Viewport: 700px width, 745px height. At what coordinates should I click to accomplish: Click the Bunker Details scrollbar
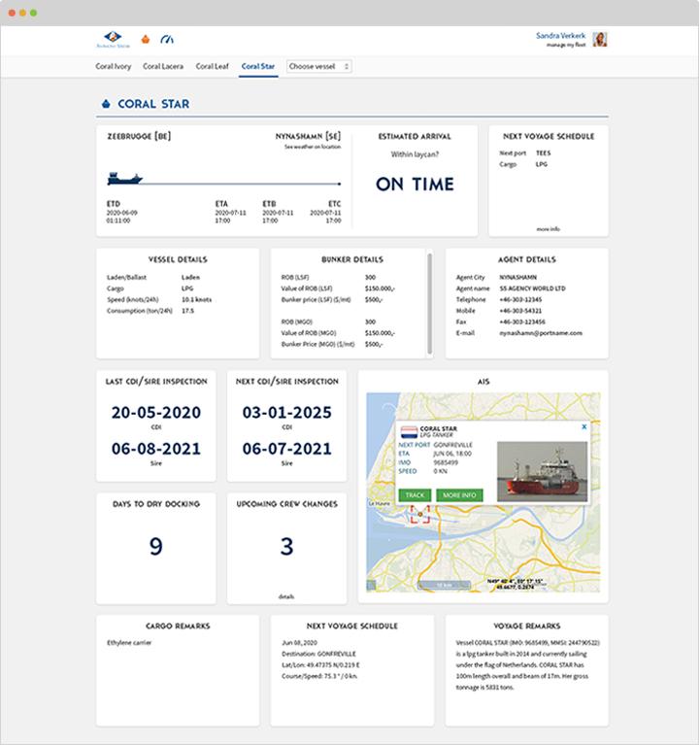(x=429, y=304)
